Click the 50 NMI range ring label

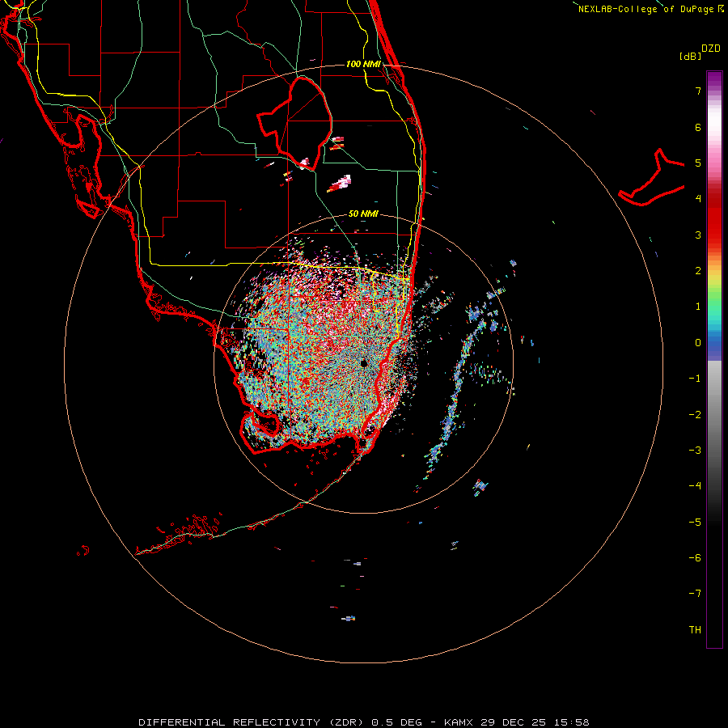pos(363,214)
